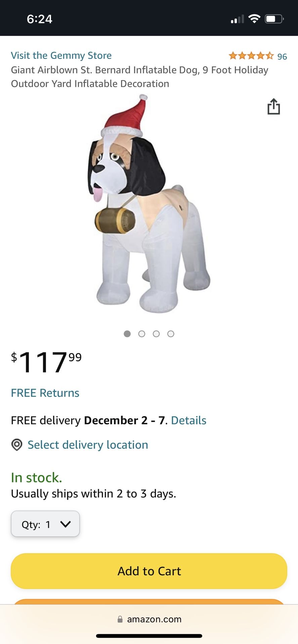The image size is (298, 644).
Task: Tap the delivery location pin icon
Action: 17,445
